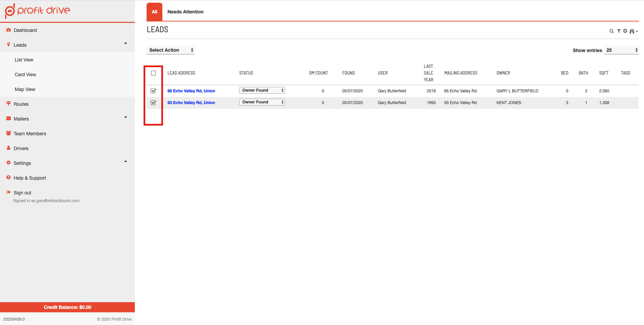Click the Dashboard palette icon

tap(9, 30)
